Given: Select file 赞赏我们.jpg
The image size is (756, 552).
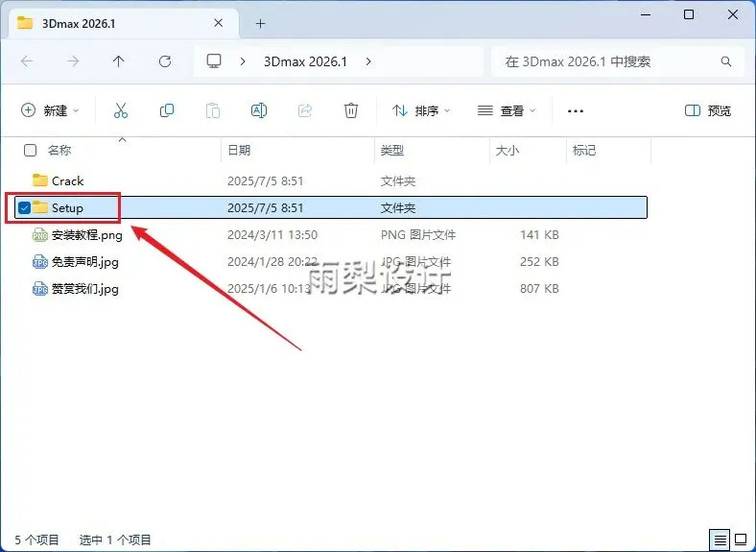Looking at the screenshot, I should point(84,289).
